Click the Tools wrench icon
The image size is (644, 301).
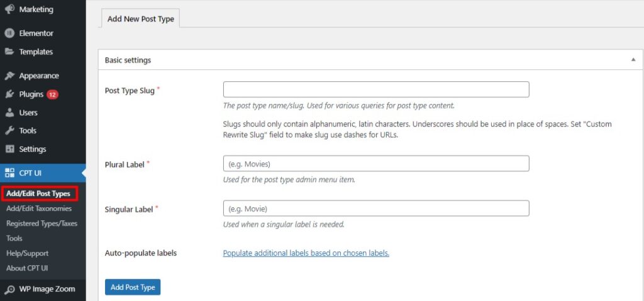pos(9,131)
